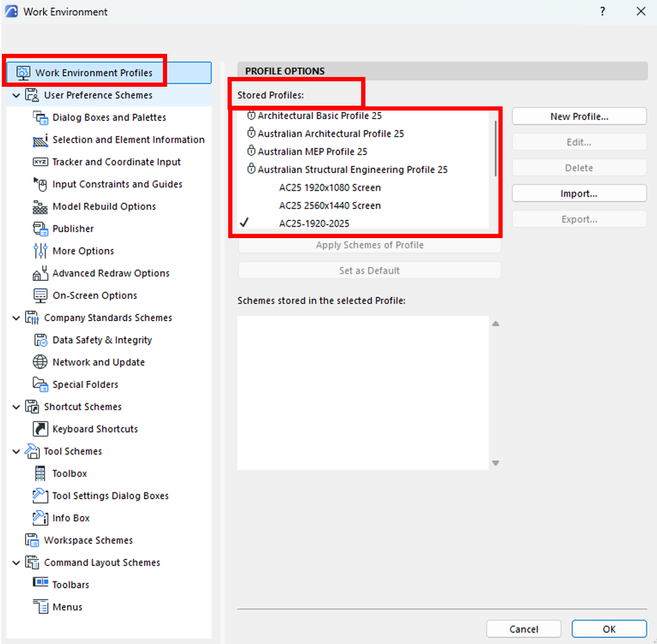Confirm with the OK button
This screenshot has height=644, width=657.
point(609,629)
